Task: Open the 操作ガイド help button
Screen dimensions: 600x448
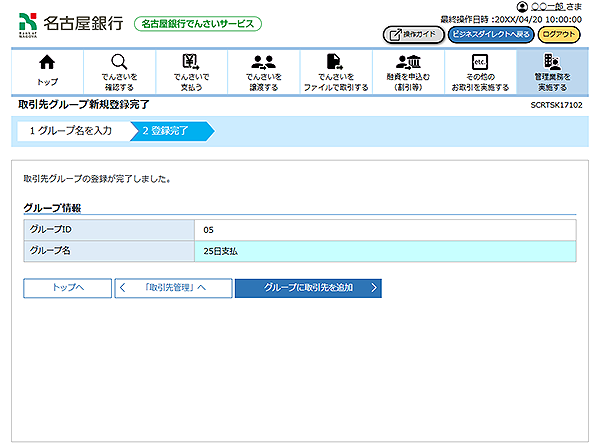Action: [x=414, y=34]
